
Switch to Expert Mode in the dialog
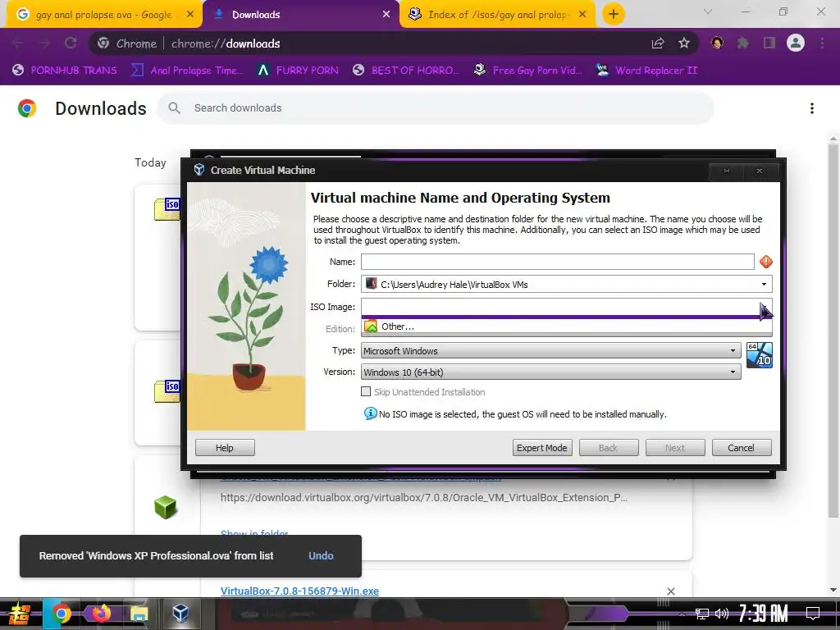[541, 447]
